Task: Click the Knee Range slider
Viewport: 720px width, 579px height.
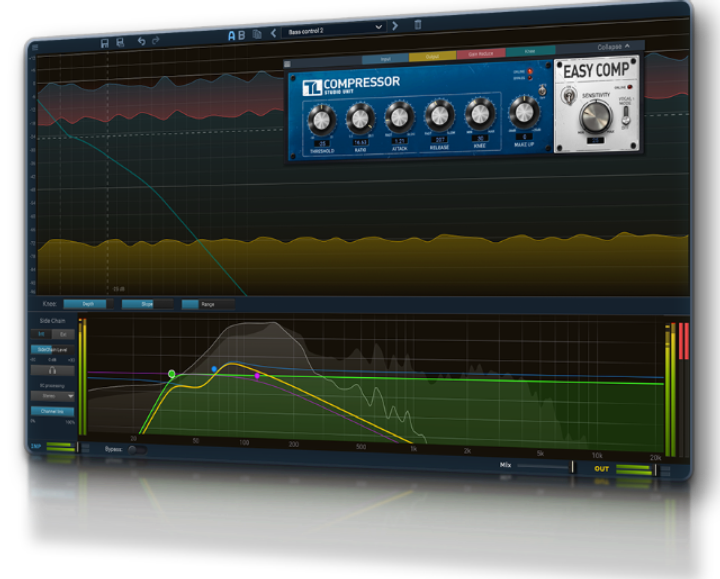Action: pyautogui.click(x=208, y=304)
